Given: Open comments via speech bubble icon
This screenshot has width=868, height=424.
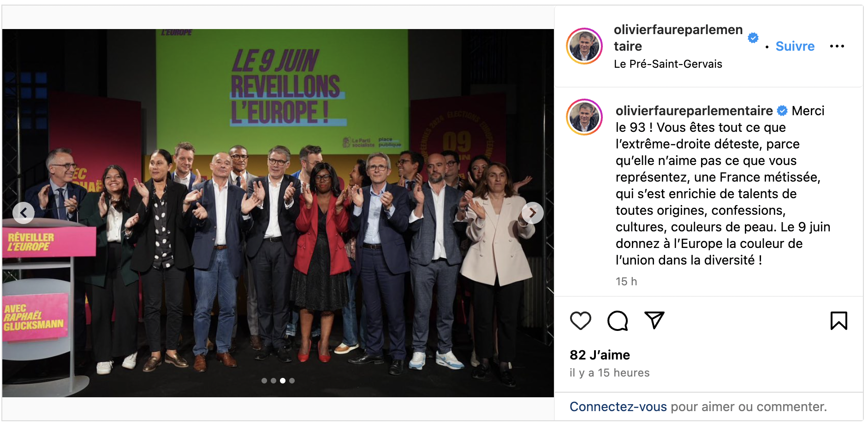Looking at the screenshot, I should (618, 321).
